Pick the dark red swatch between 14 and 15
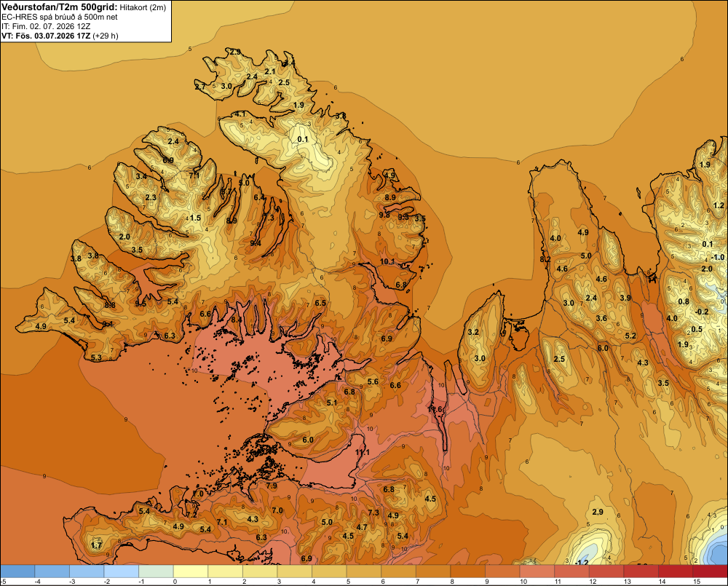 (676, 571)
